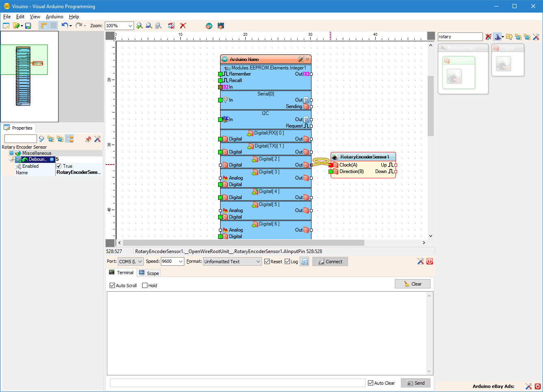Click the ruler/guides toolbar icon
The height and width of the screenshot is (392, 543).
click(43, 25)
